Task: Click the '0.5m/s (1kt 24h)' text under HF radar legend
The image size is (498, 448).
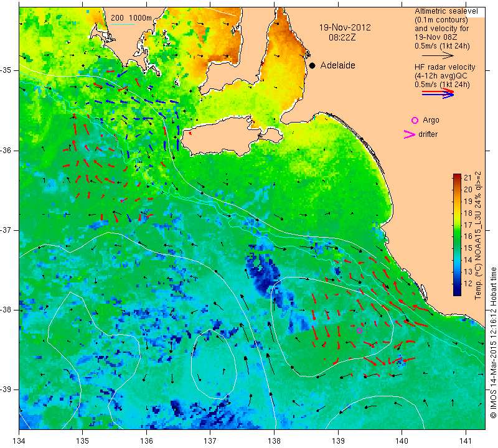Action: [442, 85]
